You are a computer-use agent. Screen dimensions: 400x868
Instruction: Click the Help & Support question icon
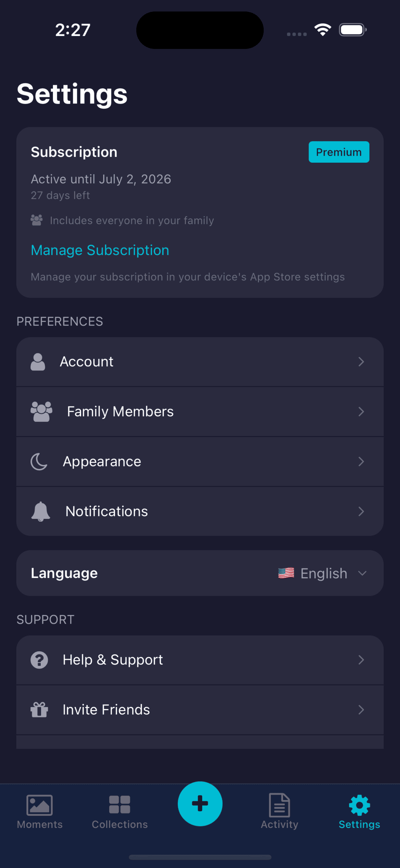pos(39,660)
